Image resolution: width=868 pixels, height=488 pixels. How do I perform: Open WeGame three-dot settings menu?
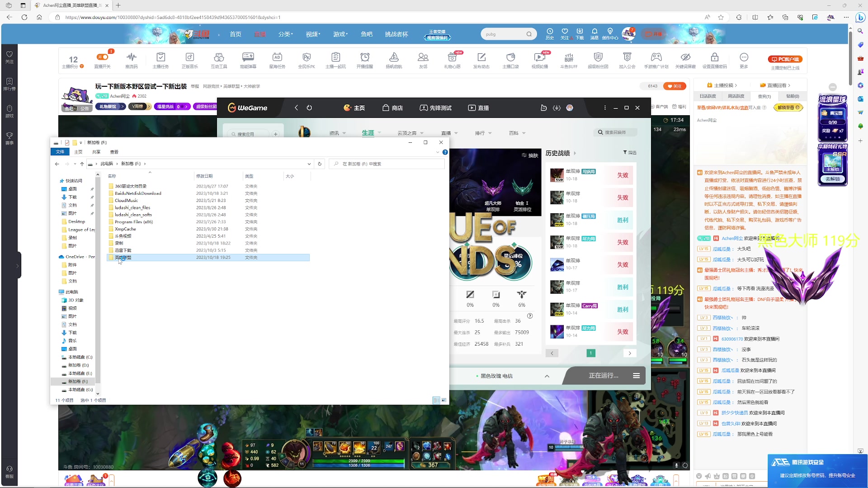tap(605, 108)
